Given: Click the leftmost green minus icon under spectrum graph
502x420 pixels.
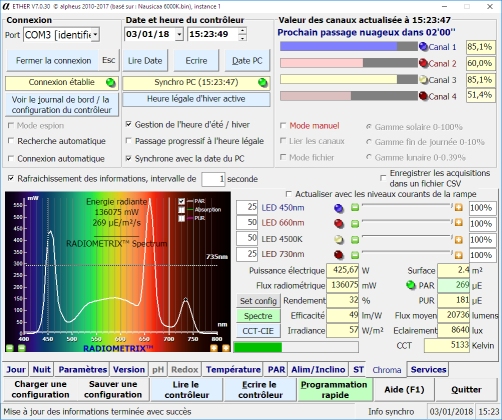Looking at the screenshot, I should pyautogui.click(x=10, y=348).
